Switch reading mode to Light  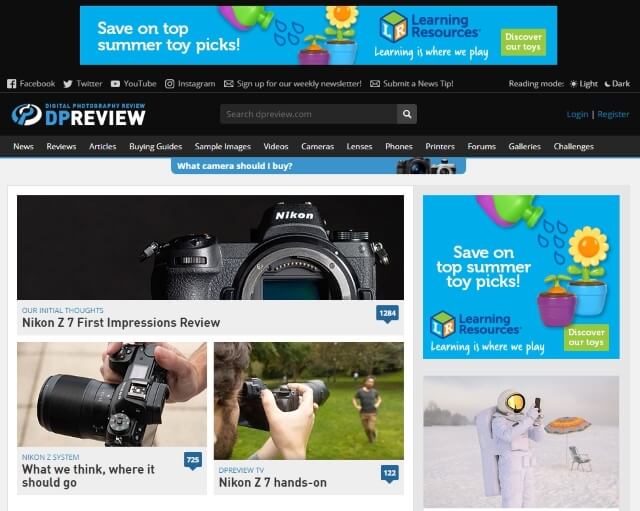pos(584,84)
